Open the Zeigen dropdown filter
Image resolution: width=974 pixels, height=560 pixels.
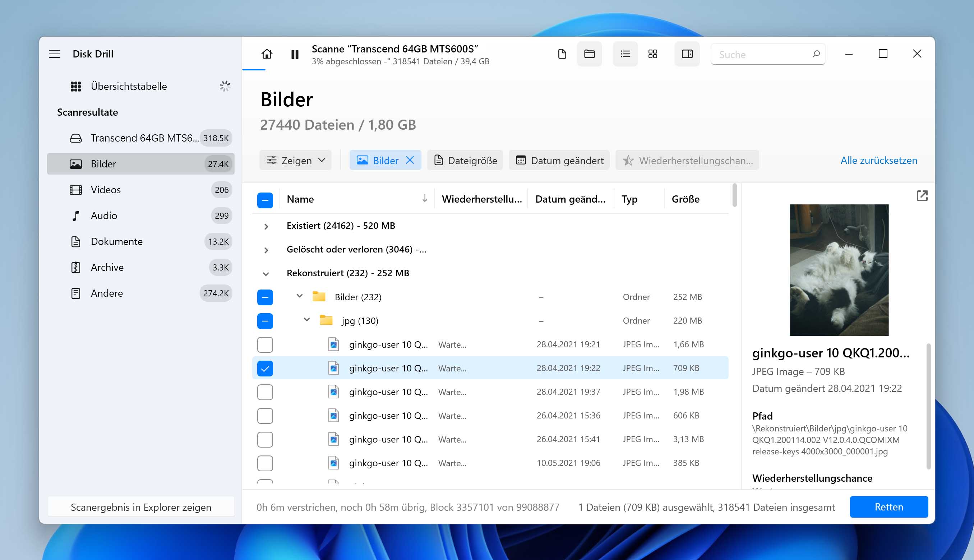[295, 160]
